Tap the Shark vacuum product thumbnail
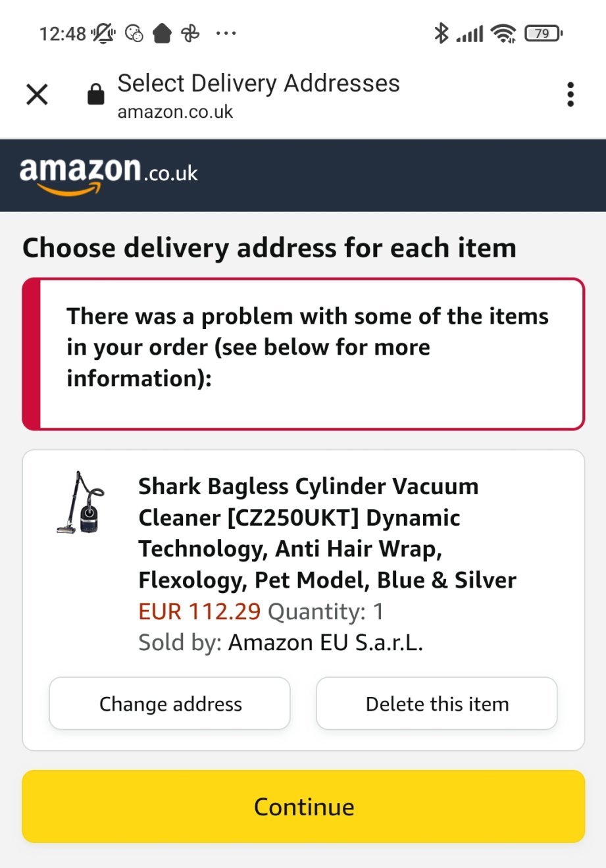This screenshot has width=606, height=868. (81, 502)
